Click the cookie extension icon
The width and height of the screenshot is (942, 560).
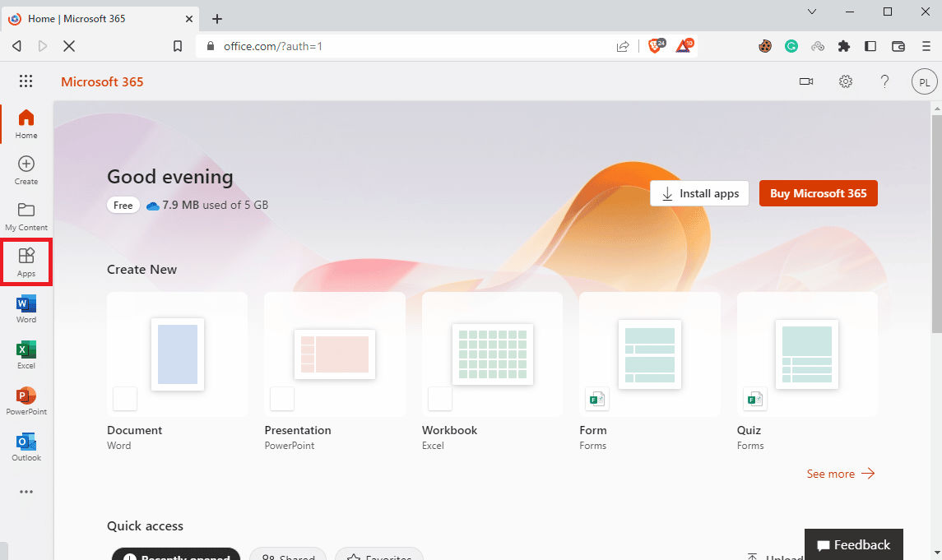pos(765,46)
